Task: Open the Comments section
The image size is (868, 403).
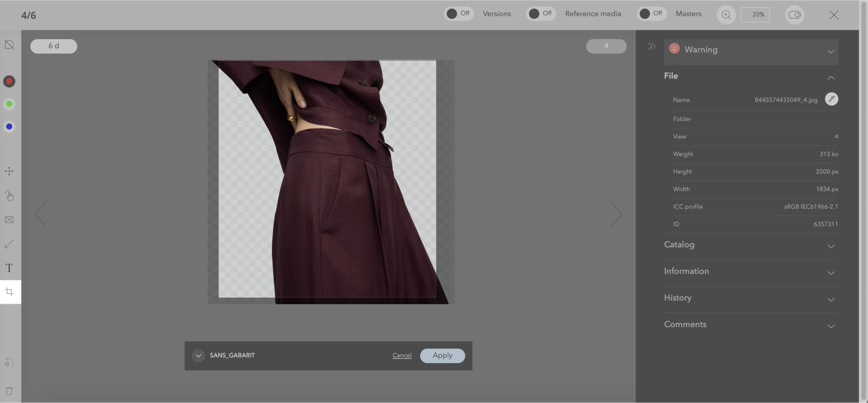Action: tap(751, 325)
